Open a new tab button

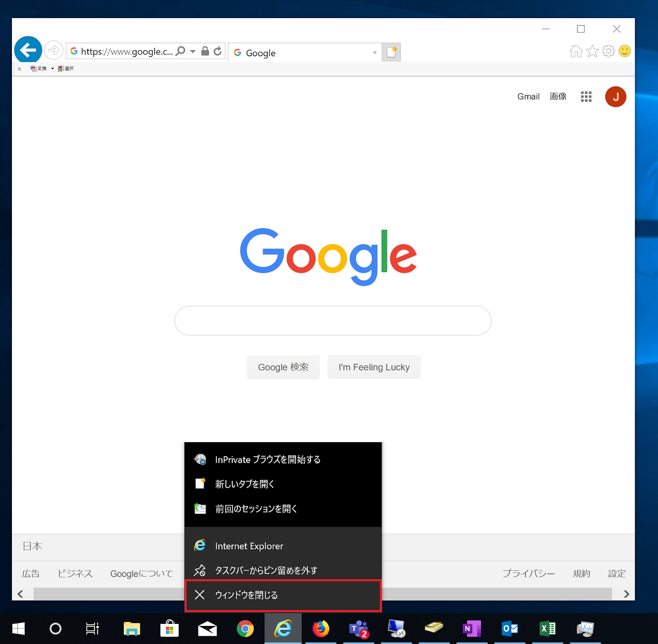point(391,52)
